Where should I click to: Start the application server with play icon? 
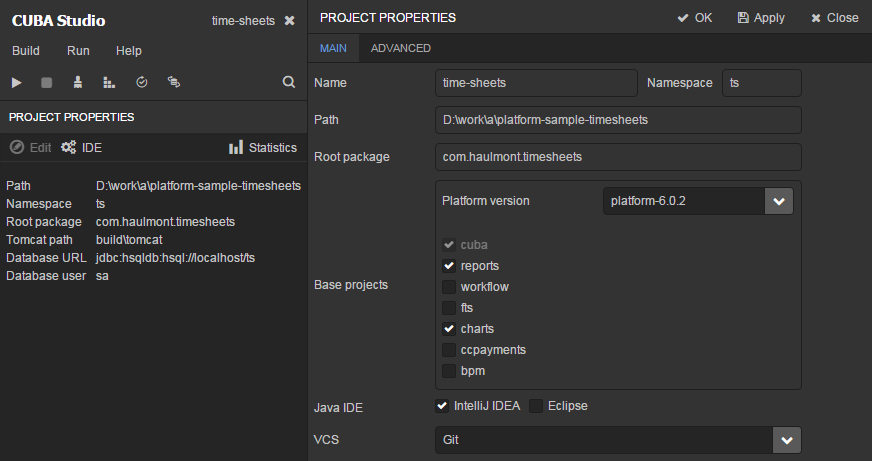point(17,83)
